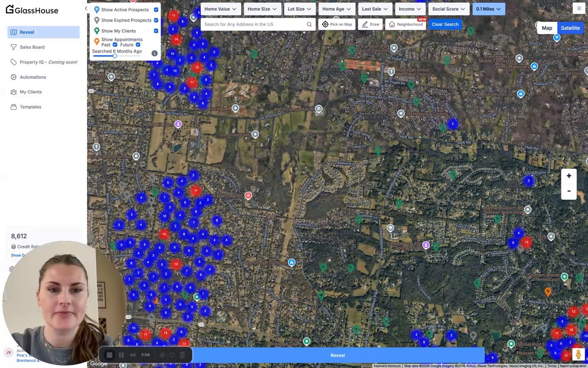Image resolution: width=588 pixels, height=368 pixels.
Task: Click the Cameron Park Board of Directors pin
Action: [394, 48]
